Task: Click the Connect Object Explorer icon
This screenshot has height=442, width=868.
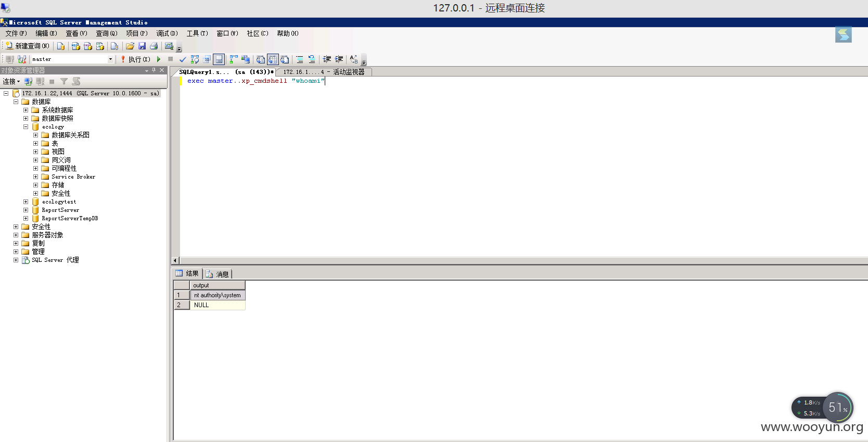Action: (x=28, y=81)
